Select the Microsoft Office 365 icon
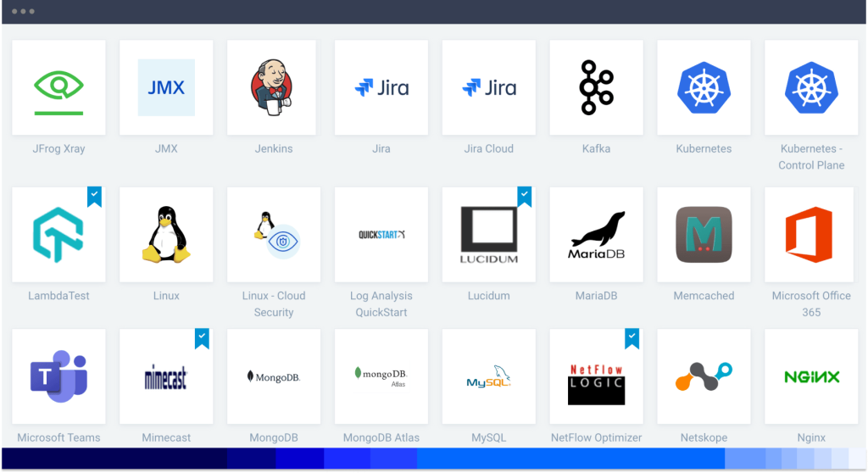The image size is (868, 473). tap(811, 235)
